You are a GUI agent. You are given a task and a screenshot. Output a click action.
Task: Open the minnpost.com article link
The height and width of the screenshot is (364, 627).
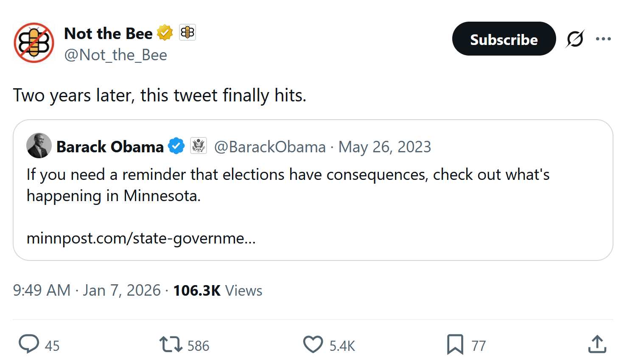point(141,238)
